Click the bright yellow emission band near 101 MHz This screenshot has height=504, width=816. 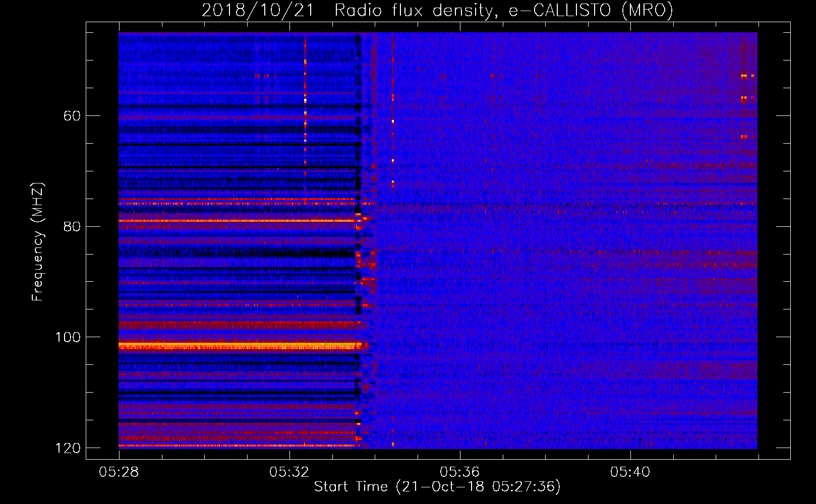pos(240,346)
